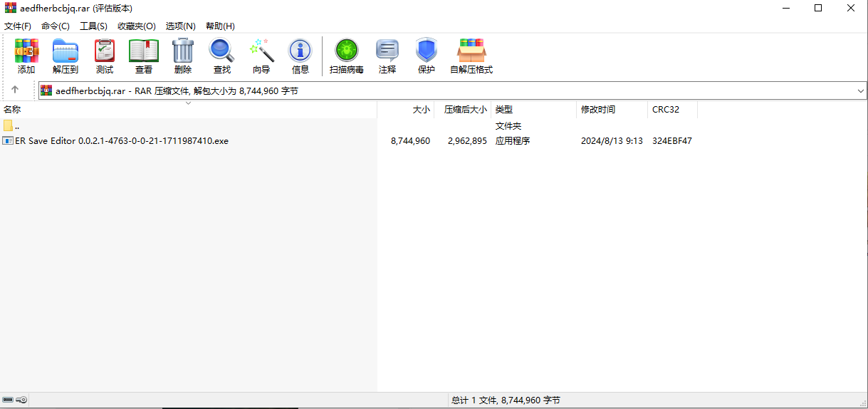Image resolution: width=868 pixels, height=409 pixels.
Task: Click 自解压格式 (SFX) toolbar icon
Action: pyautogui.click(x=471, y=56)
